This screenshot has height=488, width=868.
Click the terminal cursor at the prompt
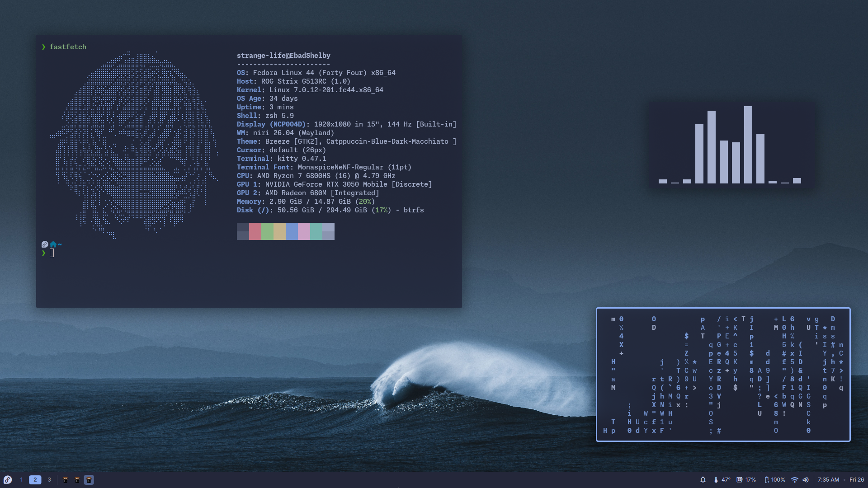click(x=52, y=253)
